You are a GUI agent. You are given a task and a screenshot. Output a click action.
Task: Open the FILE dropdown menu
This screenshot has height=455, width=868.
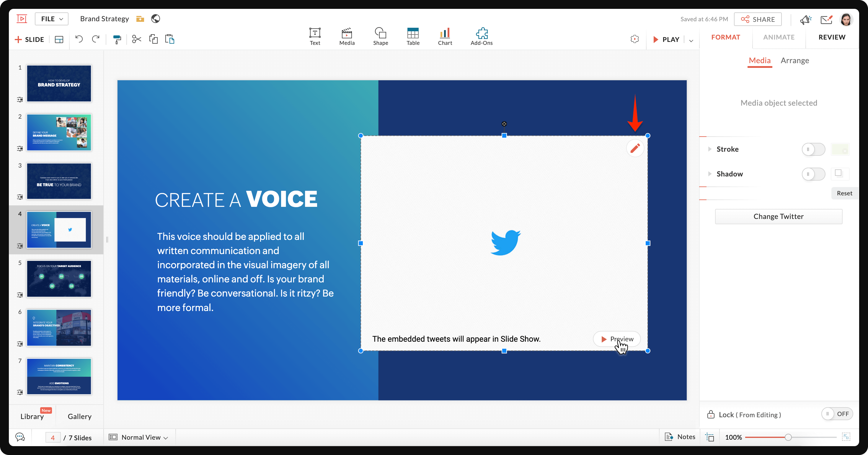tap(52, 19)
